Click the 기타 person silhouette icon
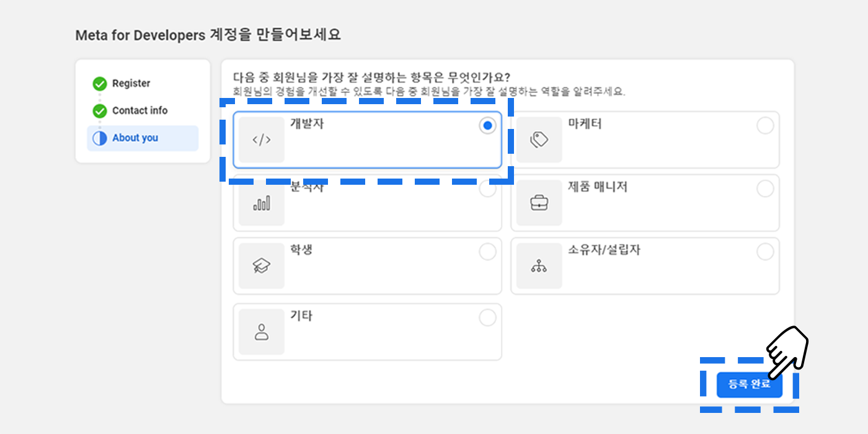Viewport: 868px width, 434px height. point(261,332)
